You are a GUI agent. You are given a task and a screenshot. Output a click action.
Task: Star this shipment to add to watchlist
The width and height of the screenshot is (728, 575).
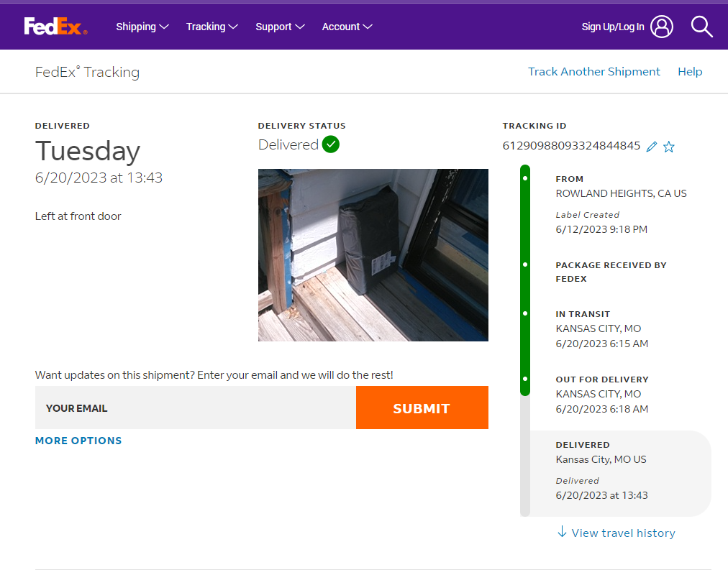669,147
